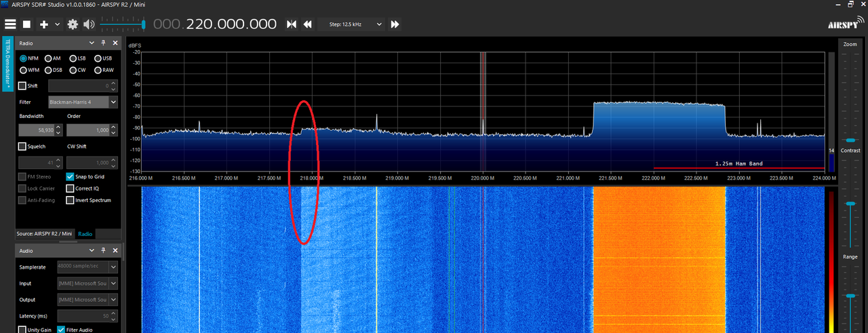Open the audio Output device dropdown
The height and width of the screenshot is (333, 868).
point(87,300)
